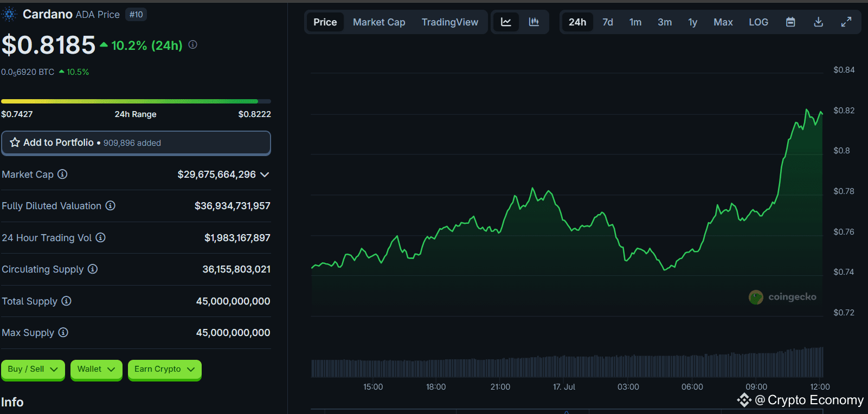Select the Max time range
This screenshot has width=868, height=414.
click(x=723, y=22)
